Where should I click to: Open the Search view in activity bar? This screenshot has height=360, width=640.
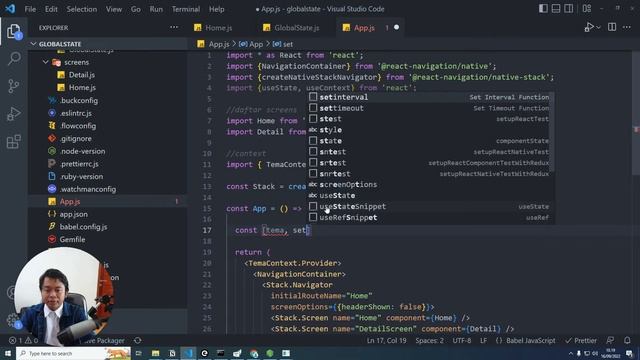tap(13, 59)
